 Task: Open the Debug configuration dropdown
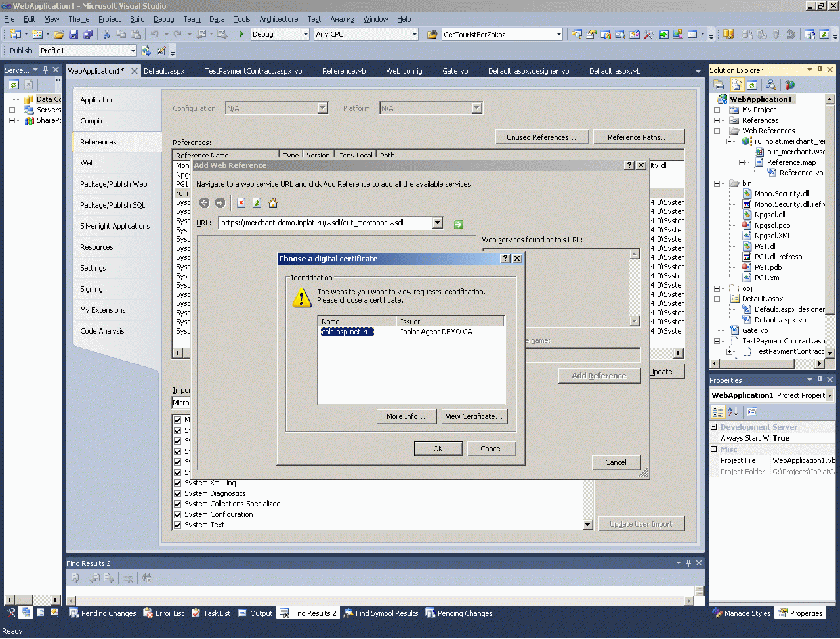305,34
